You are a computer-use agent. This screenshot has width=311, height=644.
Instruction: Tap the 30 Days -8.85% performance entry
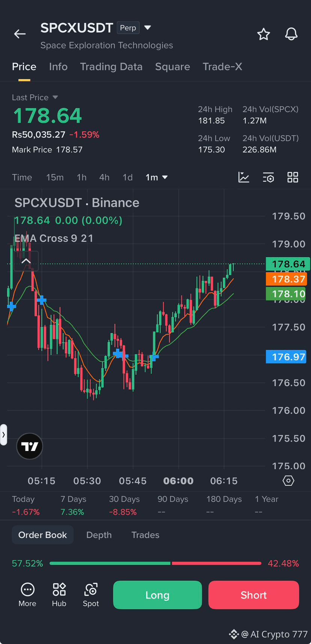[124, 505]
